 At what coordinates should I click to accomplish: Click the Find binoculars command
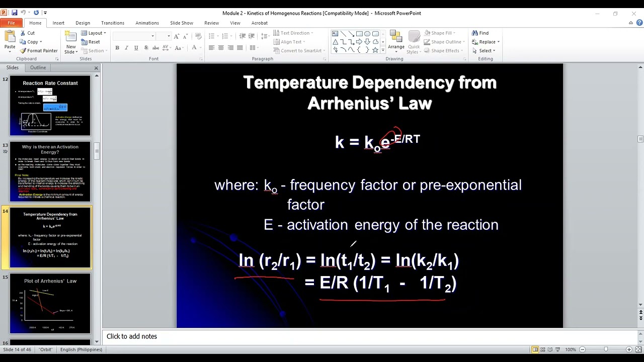click(x=480, y=33)
